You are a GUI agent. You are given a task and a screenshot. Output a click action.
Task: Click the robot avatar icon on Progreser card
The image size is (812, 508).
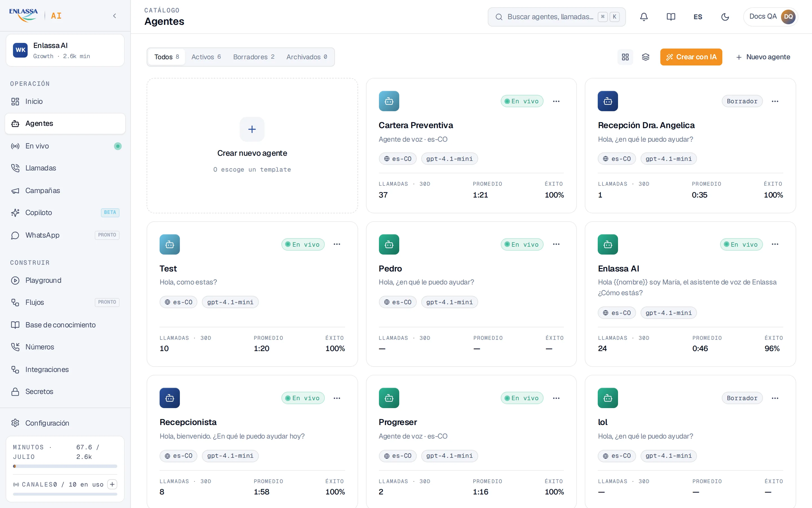pos(389,398)
